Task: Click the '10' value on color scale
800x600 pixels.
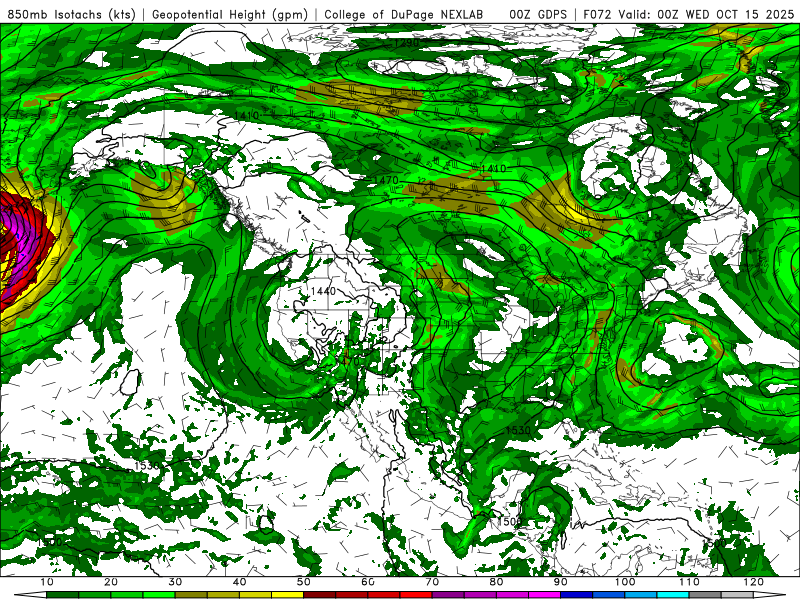Action: click(x=46, y=582)
